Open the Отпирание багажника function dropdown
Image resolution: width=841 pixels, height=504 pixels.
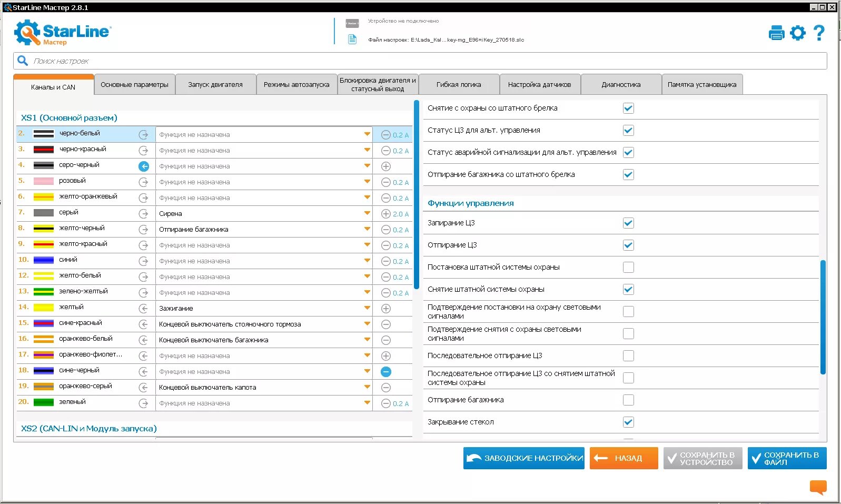pyautogui.click(x=264, y=230)
